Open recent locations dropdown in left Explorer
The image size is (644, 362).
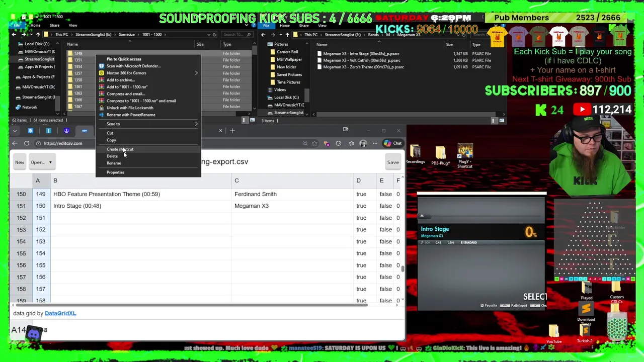30,35
